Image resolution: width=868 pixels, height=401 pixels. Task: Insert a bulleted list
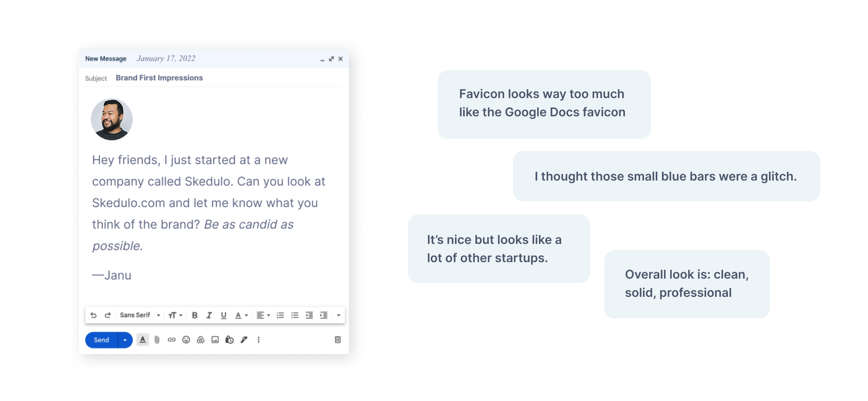pos(295,316)
